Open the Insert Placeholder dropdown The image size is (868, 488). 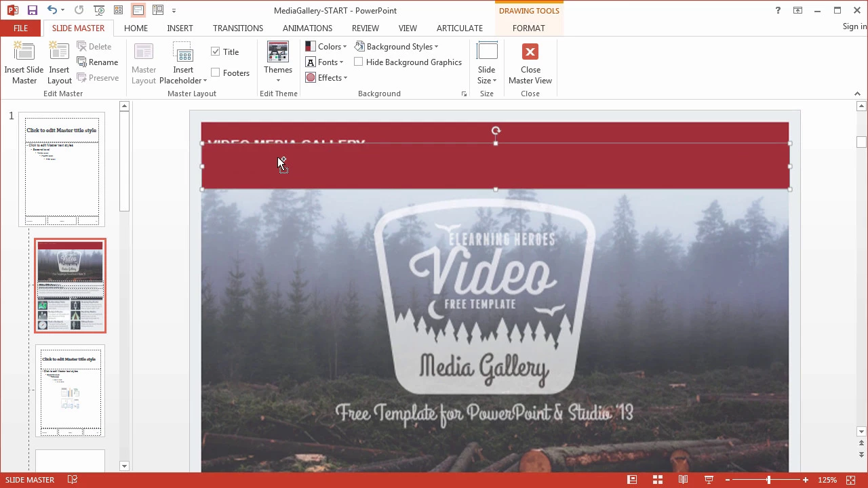[x=183, y=63]
